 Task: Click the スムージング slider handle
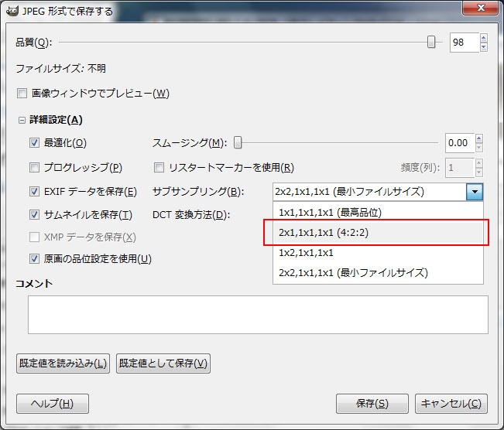(x=238, y=142)
